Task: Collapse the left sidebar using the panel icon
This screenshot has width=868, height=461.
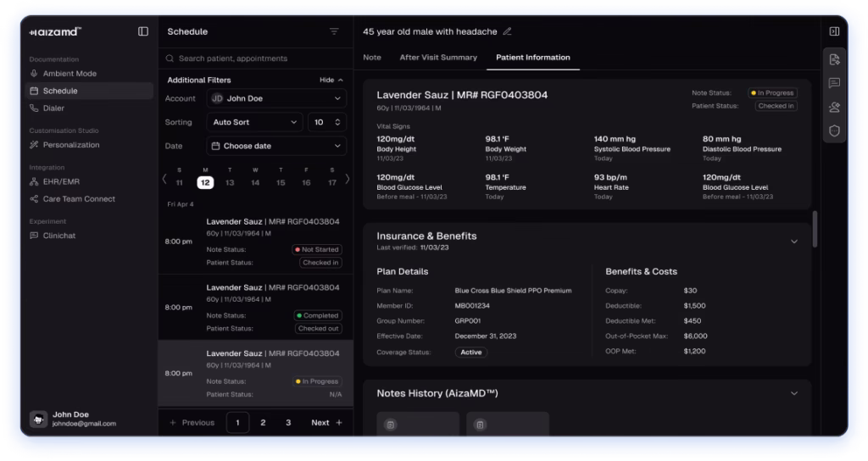Action: [143, 31]
